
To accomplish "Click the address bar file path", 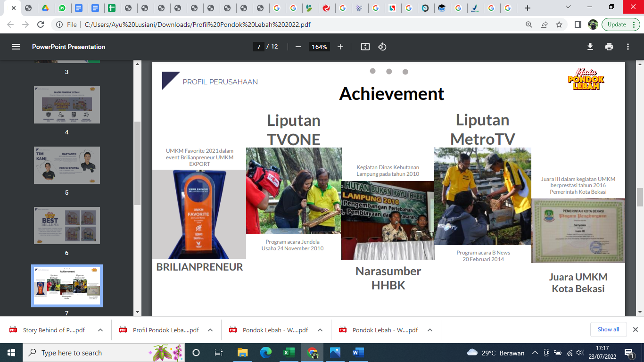I will 198,25.
